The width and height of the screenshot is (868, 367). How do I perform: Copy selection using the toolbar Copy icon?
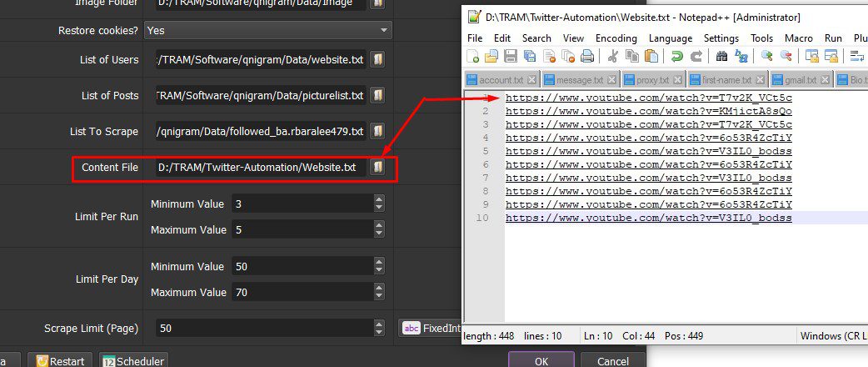(632, 56)
